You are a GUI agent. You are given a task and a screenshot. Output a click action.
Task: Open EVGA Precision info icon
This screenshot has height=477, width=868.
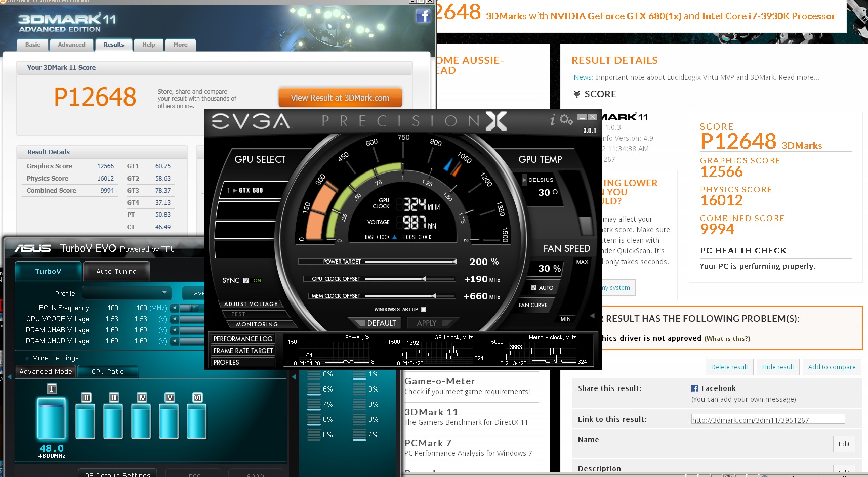coord(553,120)
